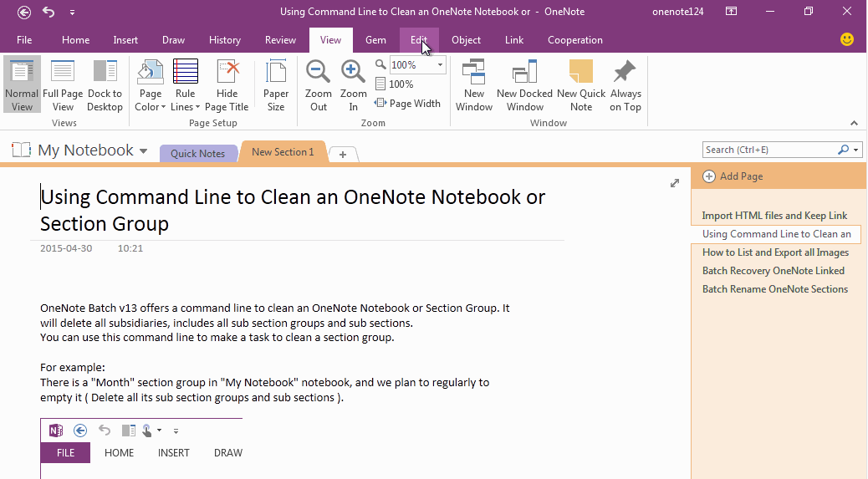Open page Batch Recovery OneNote Linked
The image size is (868, 479).
click(774, 271)
